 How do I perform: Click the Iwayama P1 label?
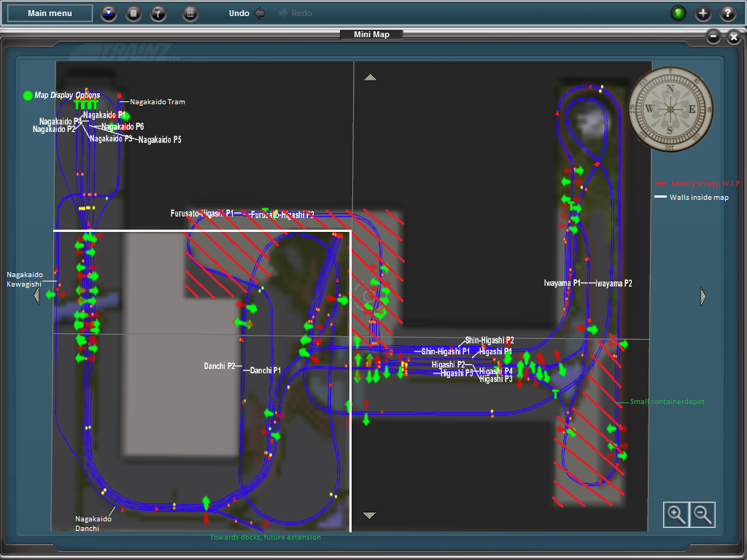pos(562,283)
